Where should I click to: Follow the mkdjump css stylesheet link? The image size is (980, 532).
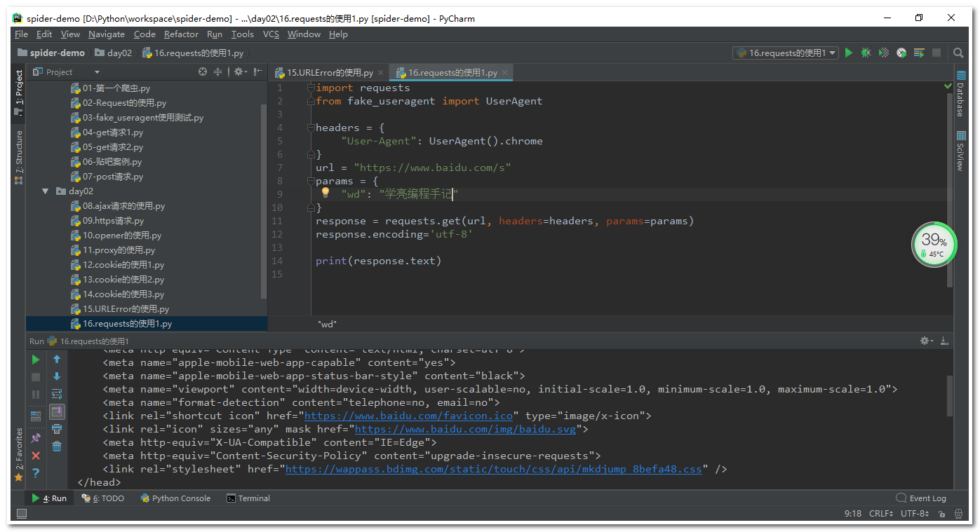pyautogui.click(x=493, y=469)
